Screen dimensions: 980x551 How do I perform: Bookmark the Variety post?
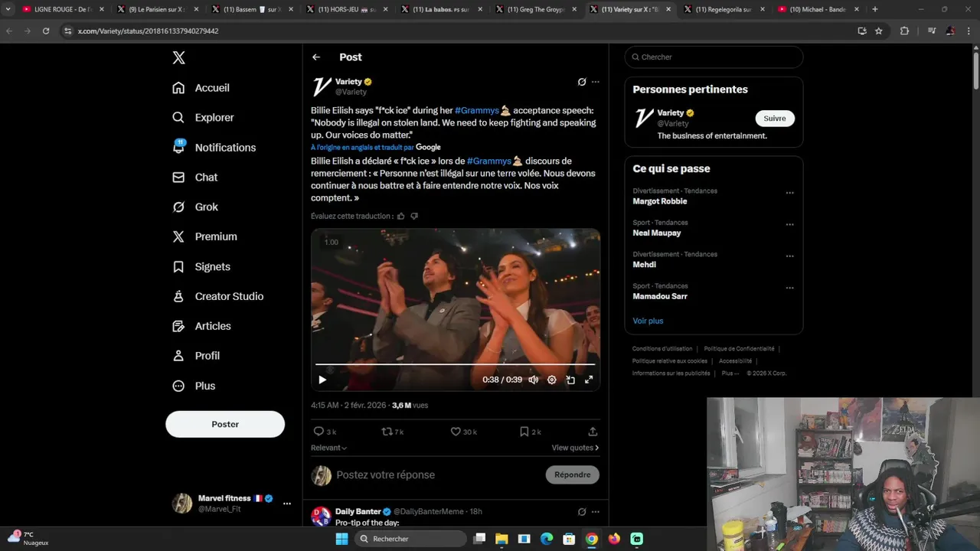click(x=530, y=432)
